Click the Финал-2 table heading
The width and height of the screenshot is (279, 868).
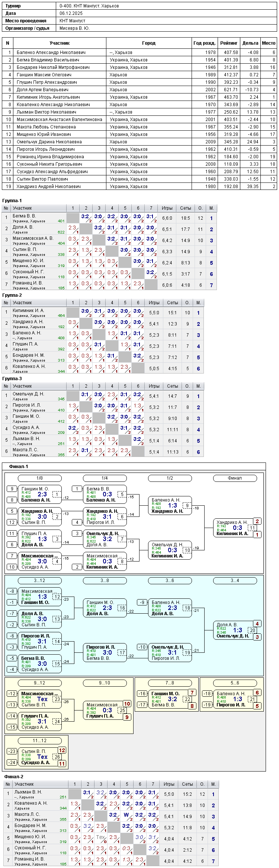pos(14,777)
